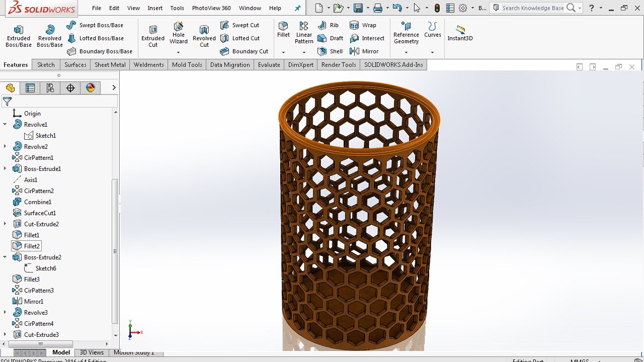Viewport: 644px width, 362px height.
Task: Activate the Shell tool
Action: (330, 51)
